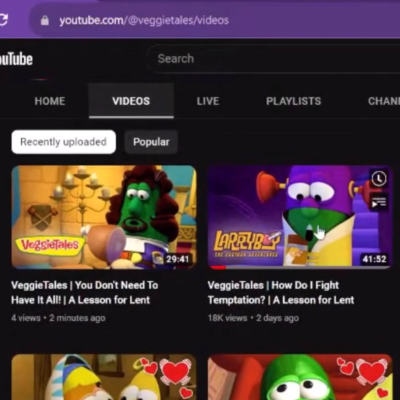Click the browser reload icon

tap(3, 20)
